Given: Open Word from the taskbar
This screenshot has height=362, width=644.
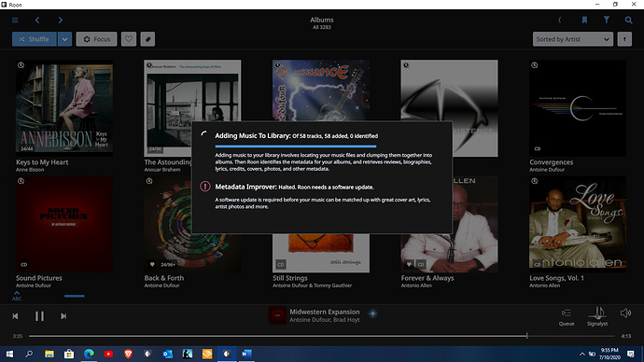Looking at the screenshot, I should [x=246, y=354].
